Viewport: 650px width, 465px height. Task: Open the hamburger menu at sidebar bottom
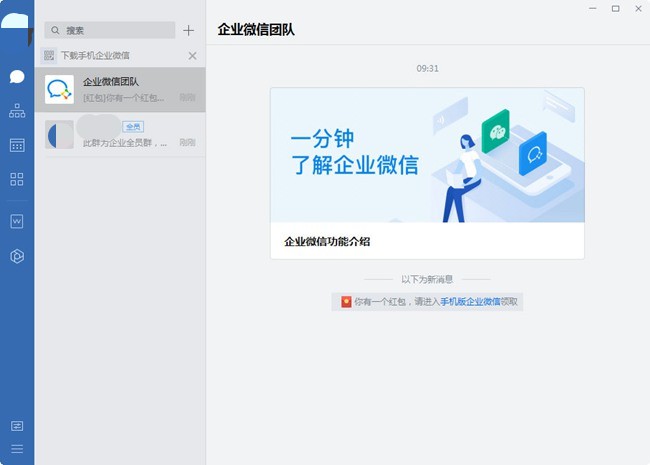click(x=17, y=449)
